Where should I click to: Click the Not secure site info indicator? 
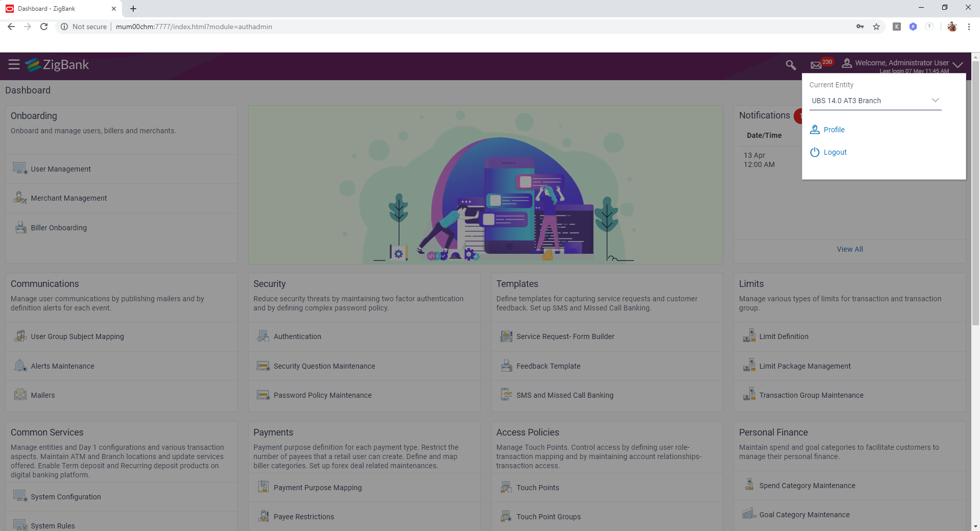[x=84, y=27]
